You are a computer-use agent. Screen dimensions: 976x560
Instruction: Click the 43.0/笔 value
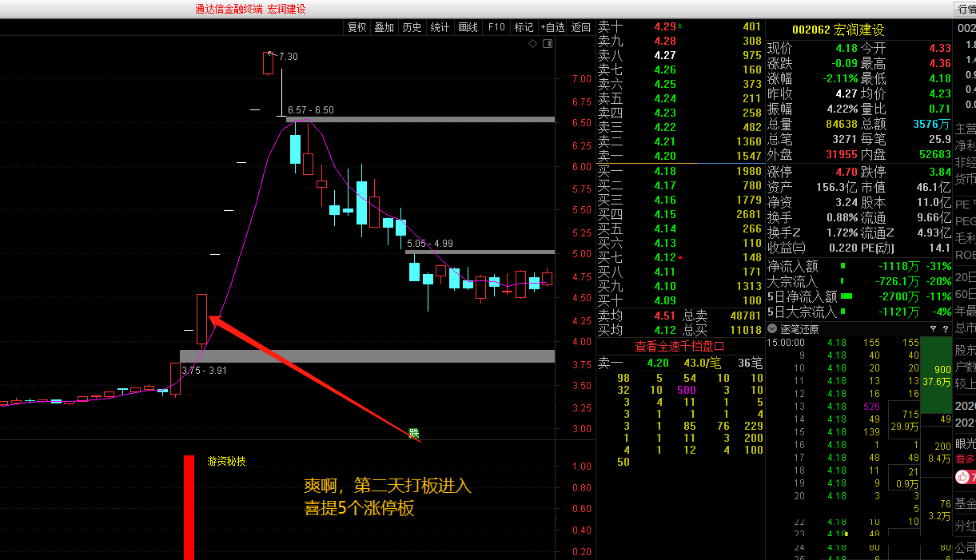(703, 363)
